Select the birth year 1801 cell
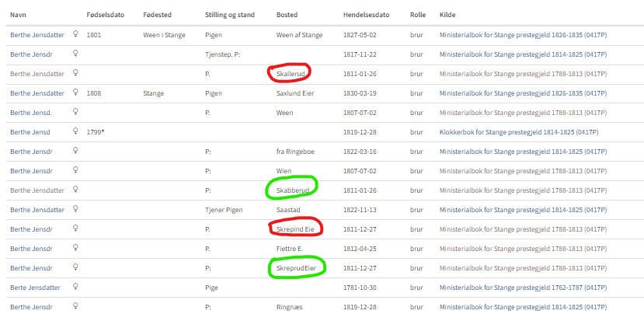The width and height of the screenshot is (644, 321). pos(94,35)
